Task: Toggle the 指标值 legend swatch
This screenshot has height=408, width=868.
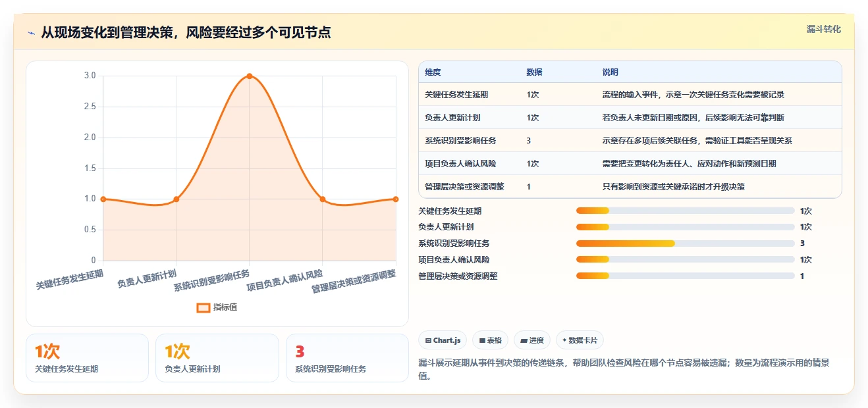Action: pyautogui.click(x=203, y=307)
